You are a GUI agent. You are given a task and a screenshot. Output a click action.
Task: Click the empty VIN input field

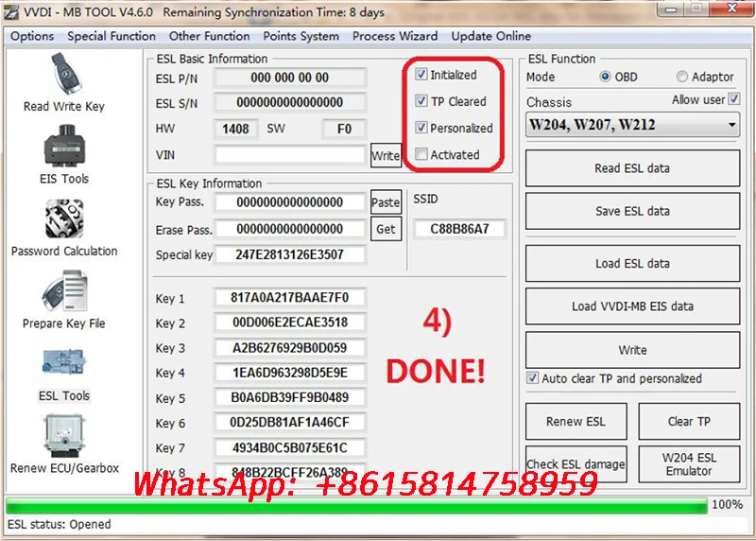point(290,155)
